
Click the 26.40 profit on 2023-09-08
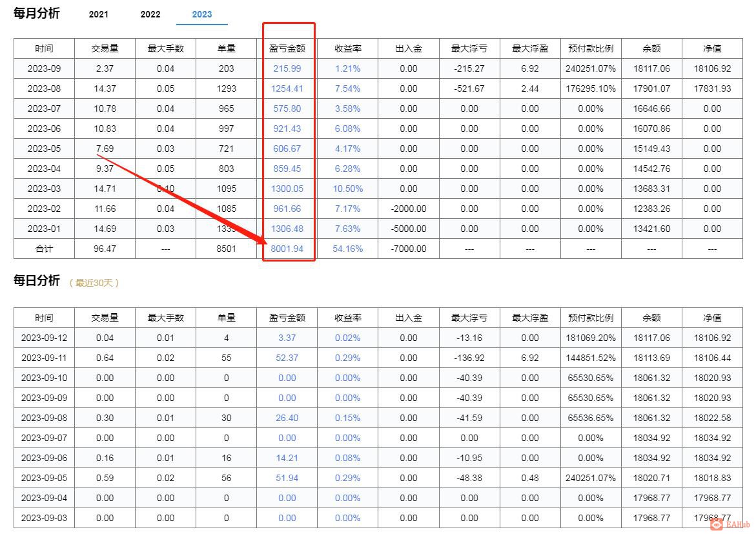pos(287,418)
